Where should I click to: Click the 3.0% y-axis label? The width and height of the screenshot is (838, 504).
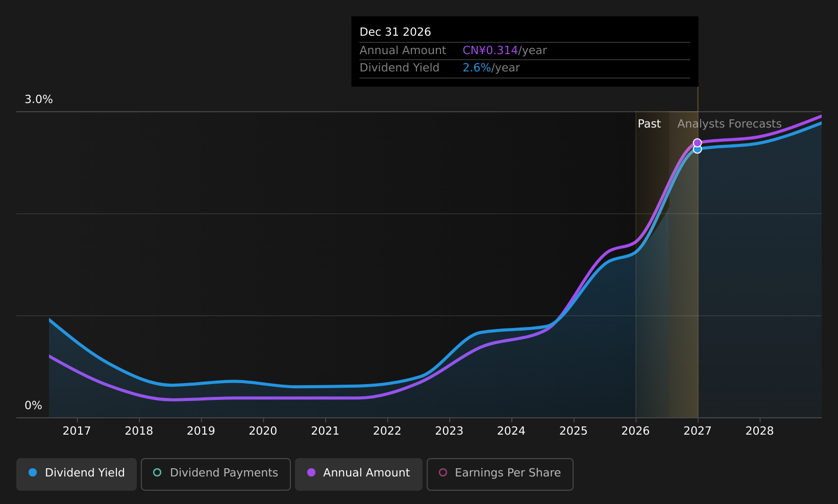coord(39,99)
